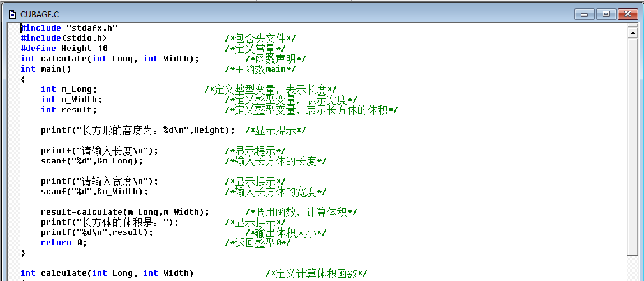Click result=calculate(m_Long,m_Width); statement
Viewport: 644px width, 281px height.
pos(125,212)
